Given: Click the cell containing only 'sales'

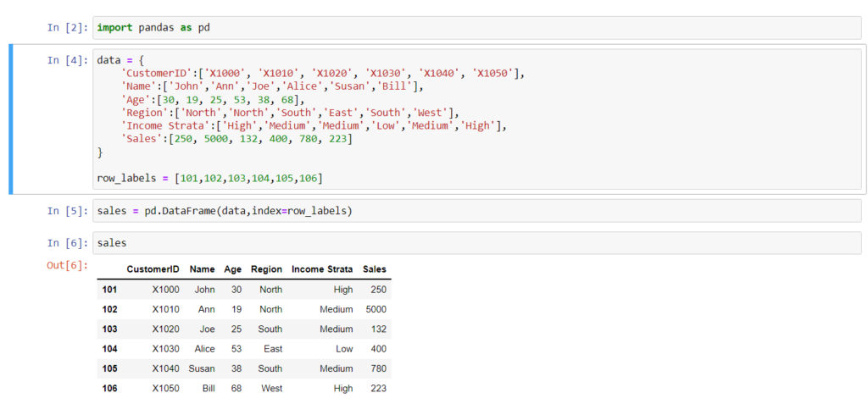Looking at the screenshot, I should (475, 243).
